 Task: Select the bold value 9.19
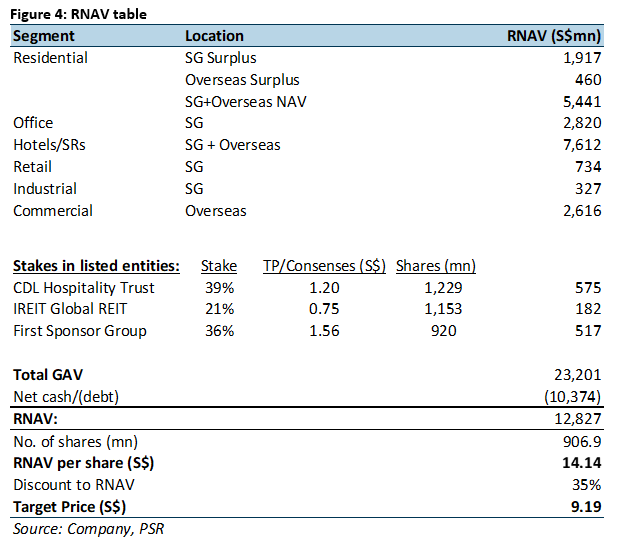(586, 507)
